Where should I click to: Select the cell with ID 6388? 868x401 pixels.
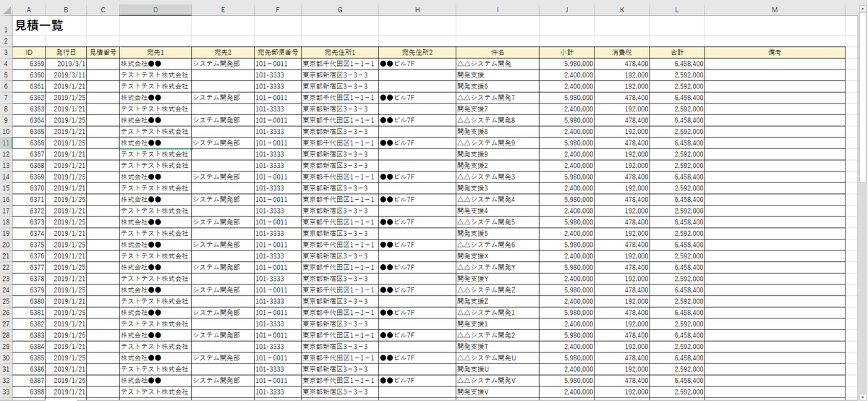[29, 392]
